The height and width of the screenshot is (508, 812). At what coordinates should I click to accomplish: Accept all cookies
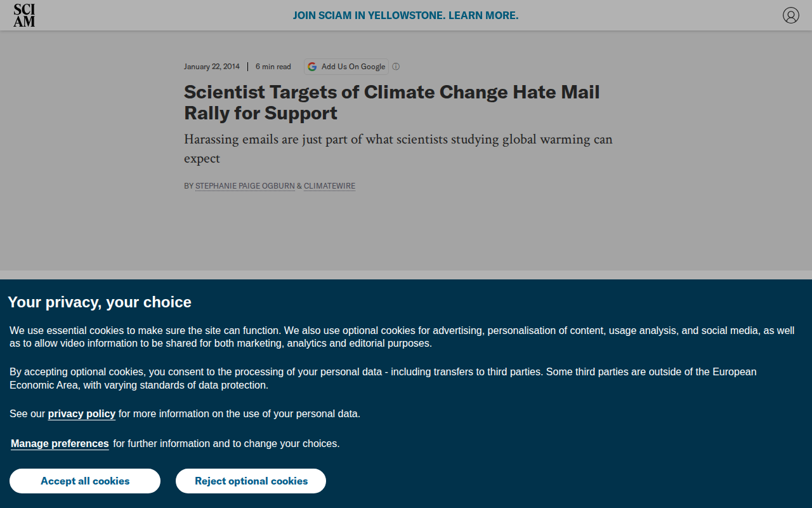(x=85, y=481)
